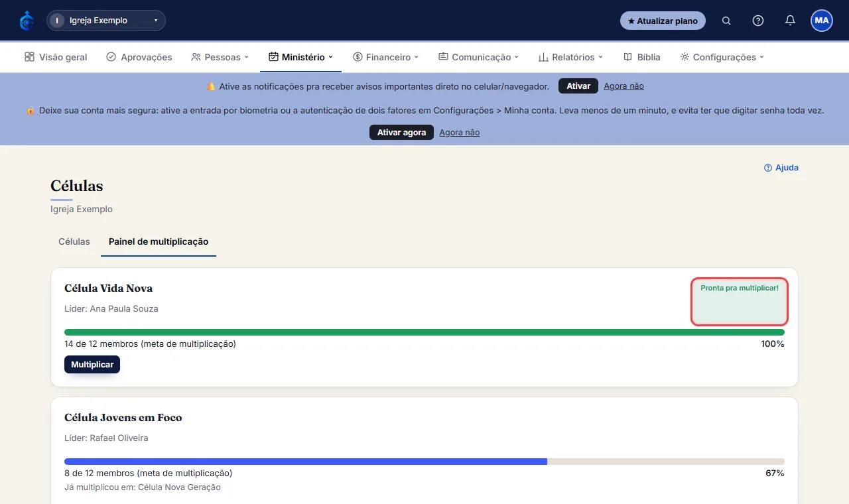Expand the Configurações menu chevron

[762, 57]
